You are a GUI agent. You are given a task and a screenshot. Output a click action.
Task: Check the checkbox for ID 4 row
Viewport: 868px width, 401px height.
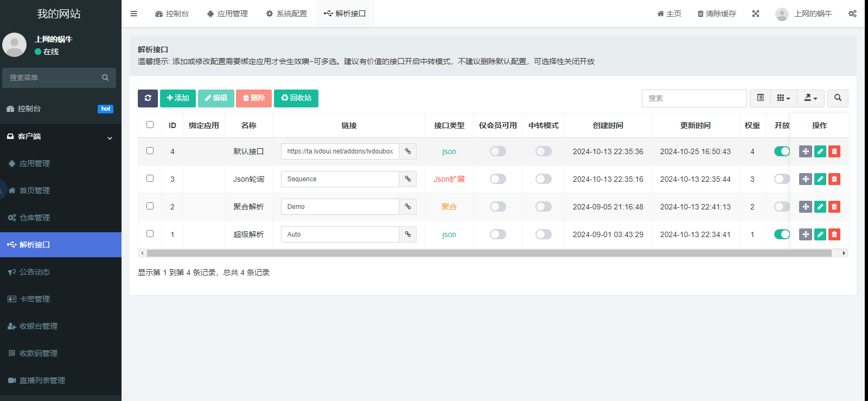(x=150, y=151)
